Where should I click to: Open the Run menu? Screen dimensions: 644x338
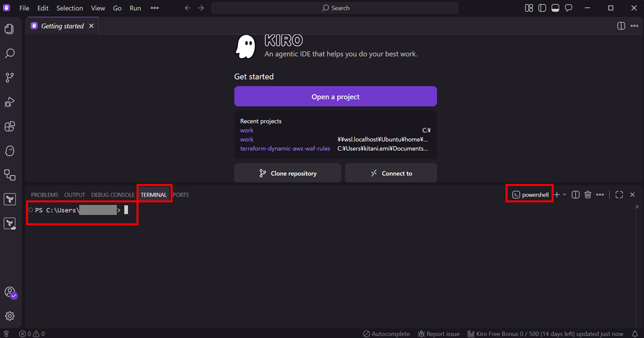pos(135,8)
